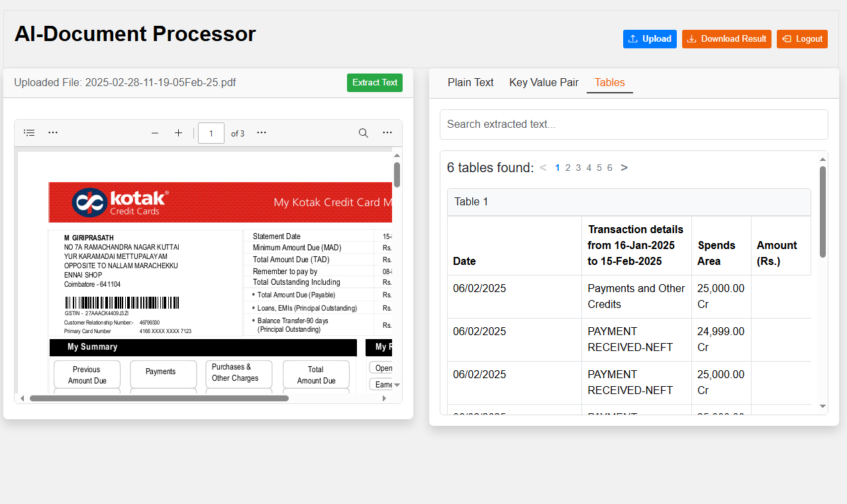
Task: Click the Download Result button
Action: 726,39
